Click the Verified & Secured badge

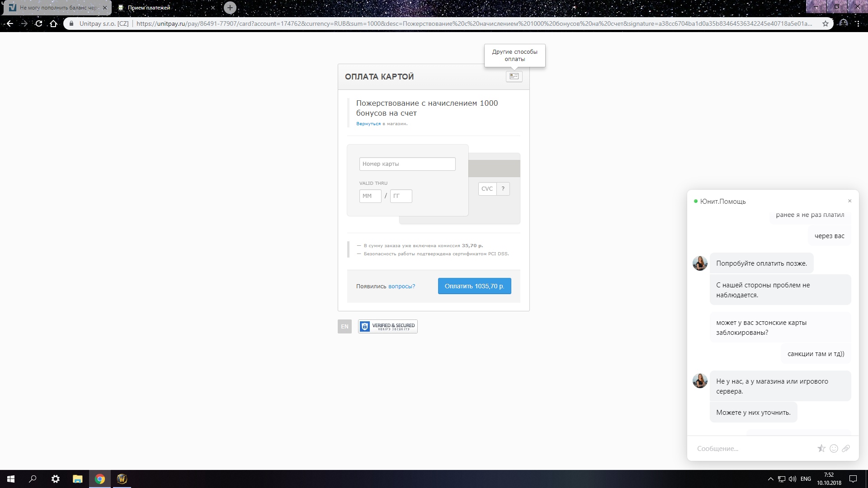[387, 326]
